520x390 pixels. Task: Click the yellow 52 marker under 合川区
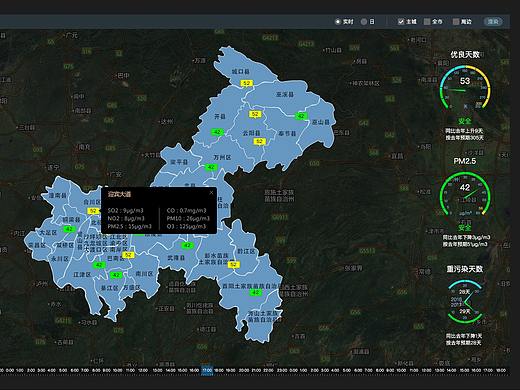tap(93, 211)
